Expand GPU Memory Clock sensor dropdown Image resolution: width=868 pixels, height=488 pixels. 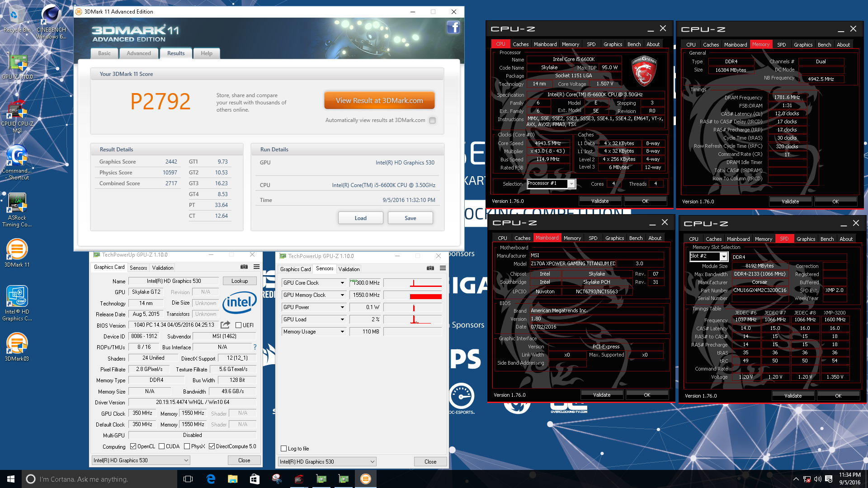click(x=342, y=295)
